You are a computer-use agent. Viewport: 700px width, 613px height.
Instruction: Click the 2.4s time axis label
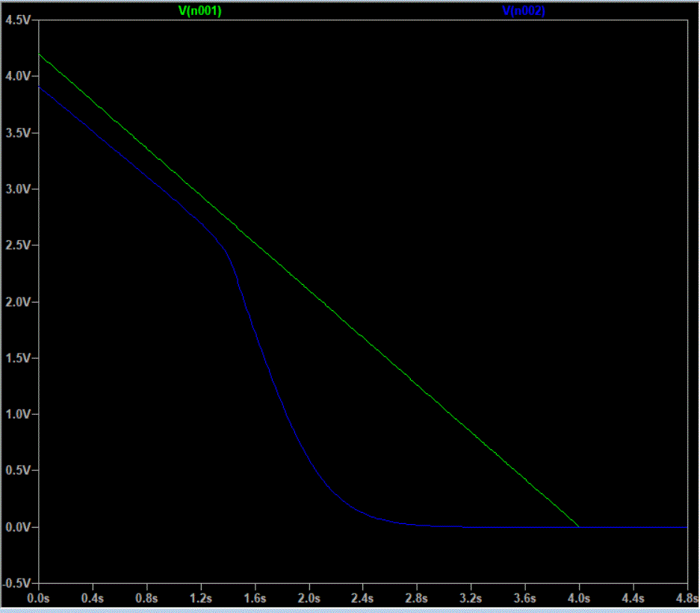(x=363, y=598)
